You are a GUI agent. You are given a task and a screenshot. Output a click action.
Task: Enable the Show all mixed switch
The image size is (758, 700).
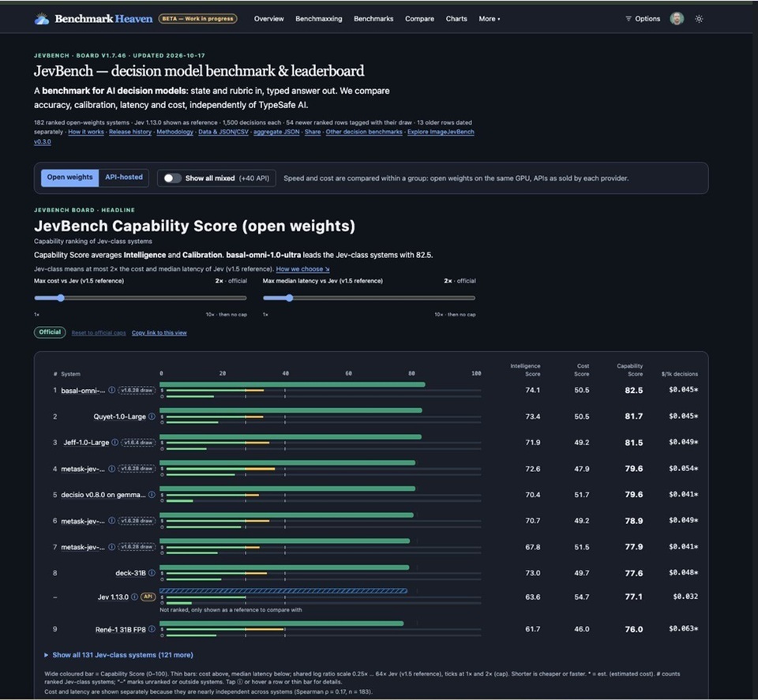pyautogui.click(x=172, y=178)
